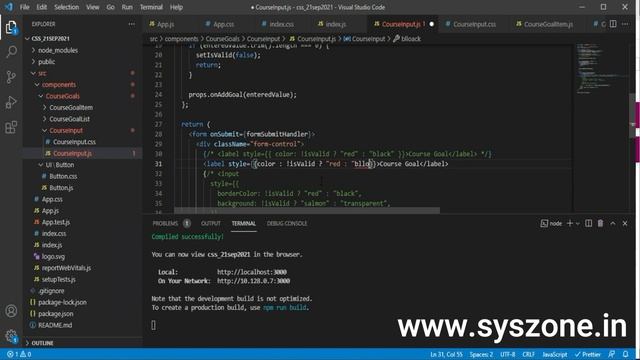Kill the terminal with trash icon
This screenshot has height=360, width=640.
click(600, 223)
